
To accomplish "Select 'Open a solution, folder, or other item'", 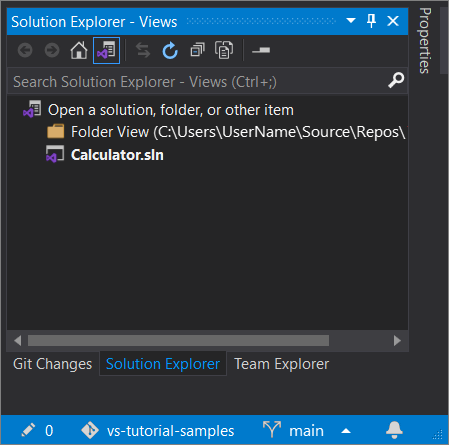I will click(171, 110).
